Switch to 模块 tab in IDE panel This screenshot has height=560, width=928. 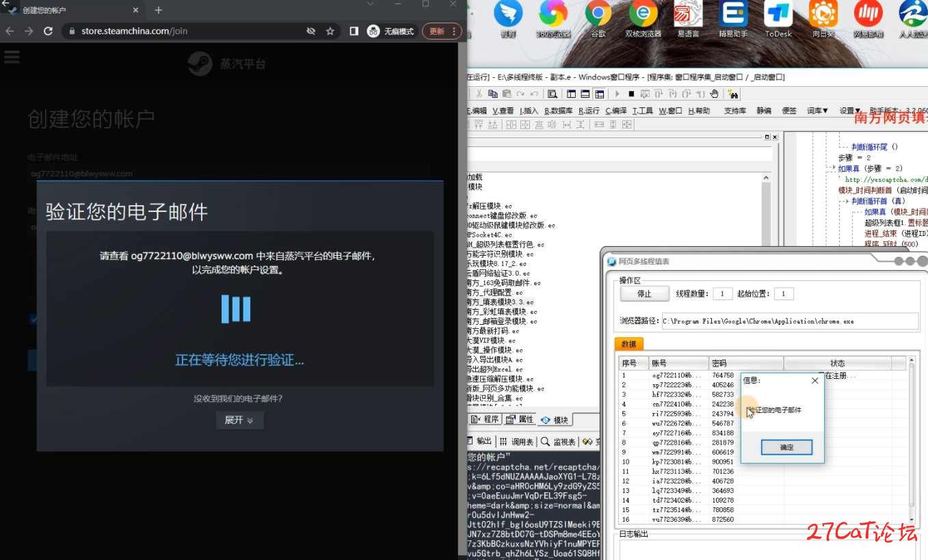(x=555, y=420)
